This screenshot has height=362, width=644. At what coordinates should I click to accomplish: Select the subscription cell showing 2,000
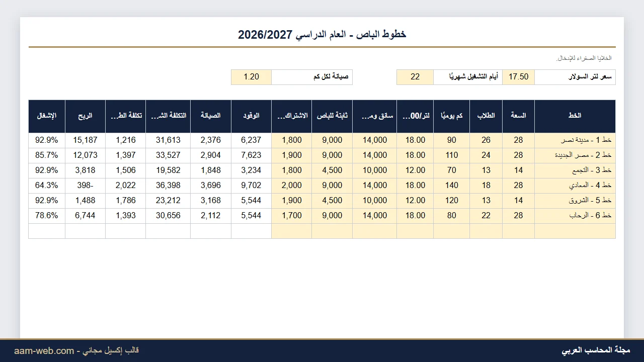(x=291, y=186)
